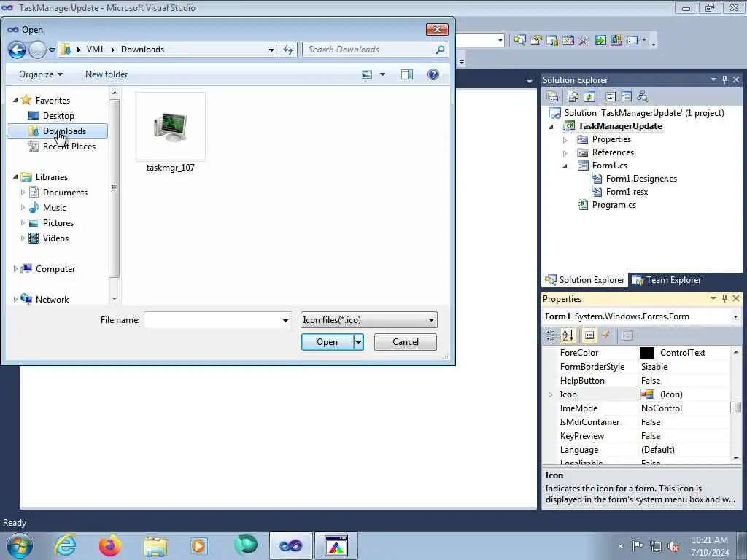
Task: Click the ImeMode value NoControl
Action: pyautogui.click(x=661, y=408)
